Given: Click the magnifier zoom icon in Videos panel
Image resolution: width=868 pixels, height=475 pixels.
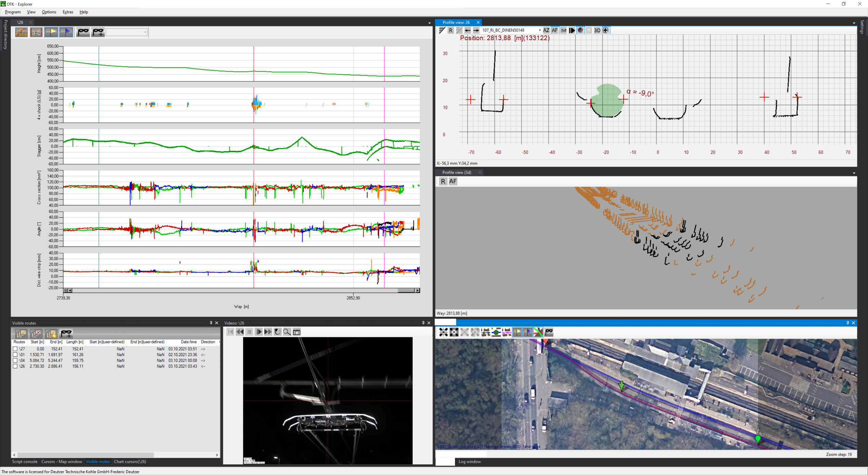Looking at the screenshot, I should pyautogui.click(x=287, y=332).
